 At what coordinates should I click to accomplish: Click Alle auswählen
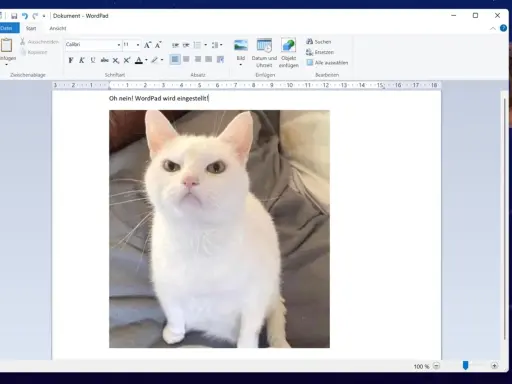(327, 63)
